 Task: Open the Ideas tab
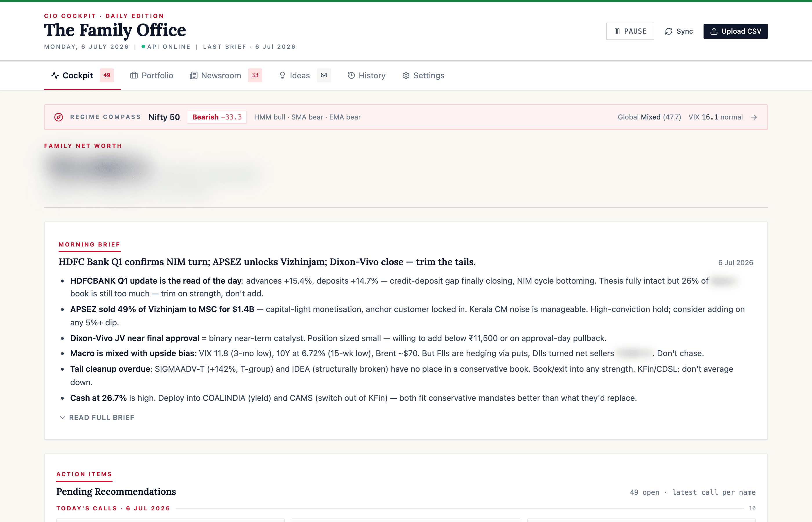click(x=305, y=75)
